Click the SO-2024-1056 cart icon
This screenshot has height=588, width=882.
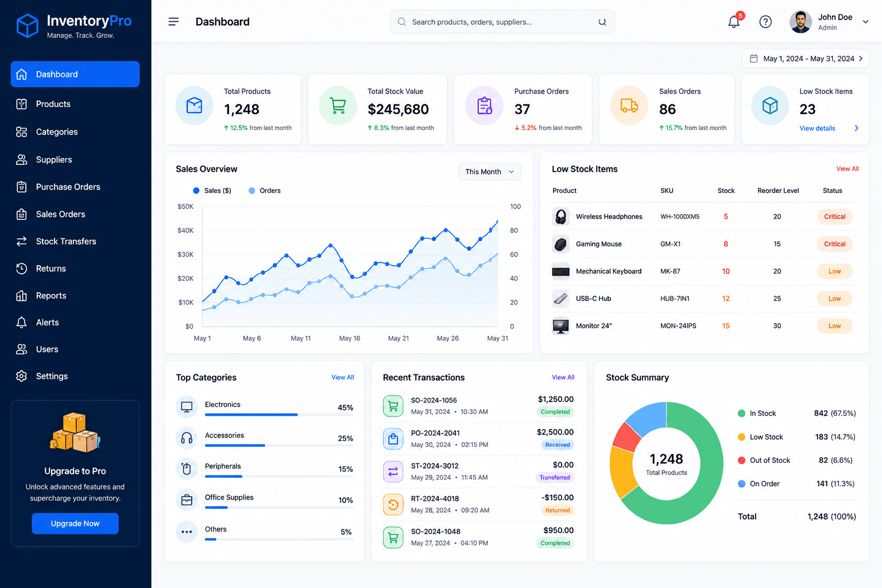coord(393,406)
